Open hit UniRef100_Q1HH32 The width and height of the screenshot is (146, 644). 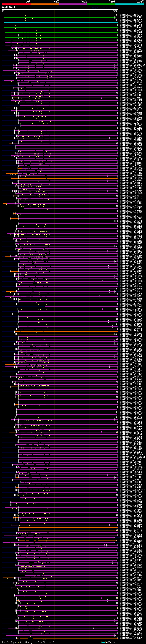(x=131, y=346)
